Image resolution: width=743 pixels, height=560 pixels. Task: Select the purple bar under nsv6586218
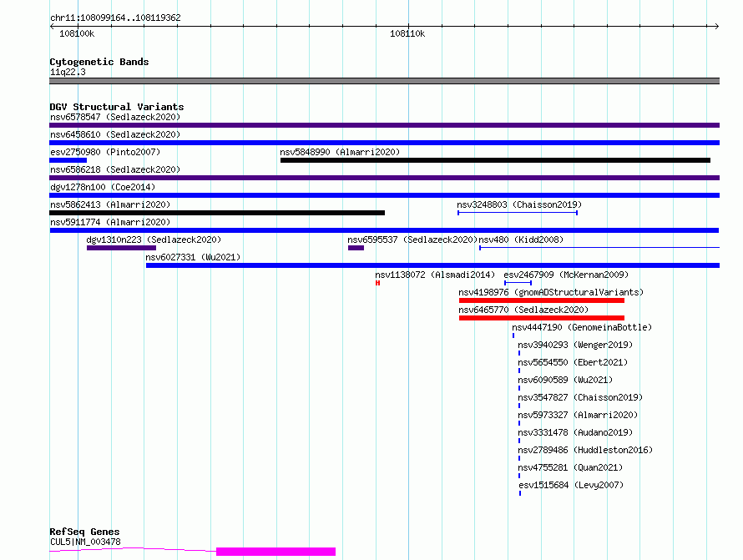tap(384, 178)
